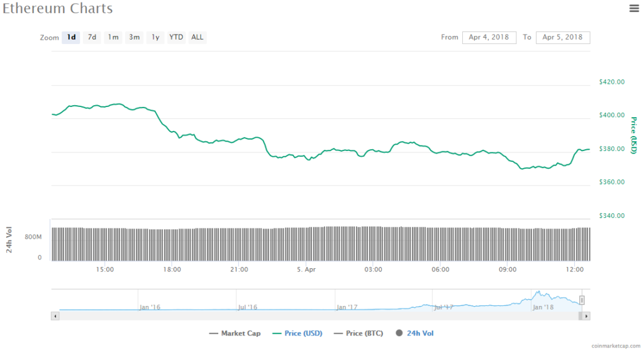Show ALL time chart data
Image resolution: width=644 pixels, height=350 pixels.
[197, 37]
